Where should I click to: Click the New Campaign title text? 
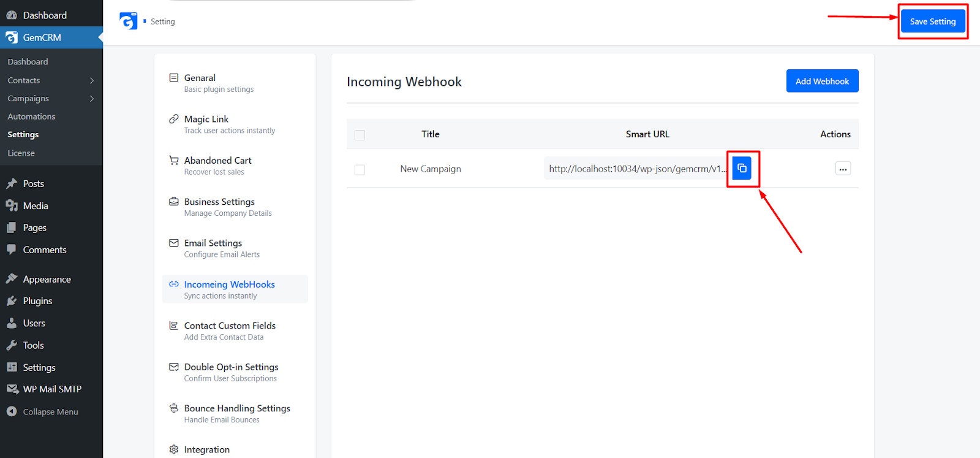431,169
